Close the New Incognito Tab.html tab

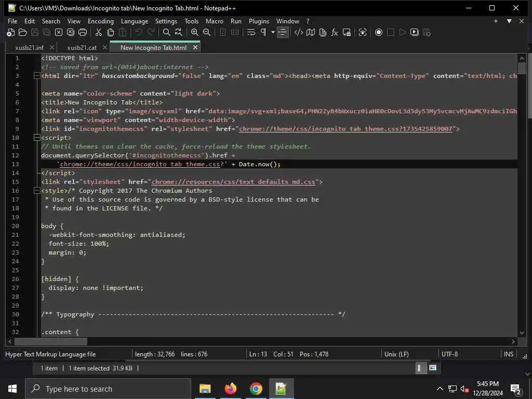[x=195, y=47]
